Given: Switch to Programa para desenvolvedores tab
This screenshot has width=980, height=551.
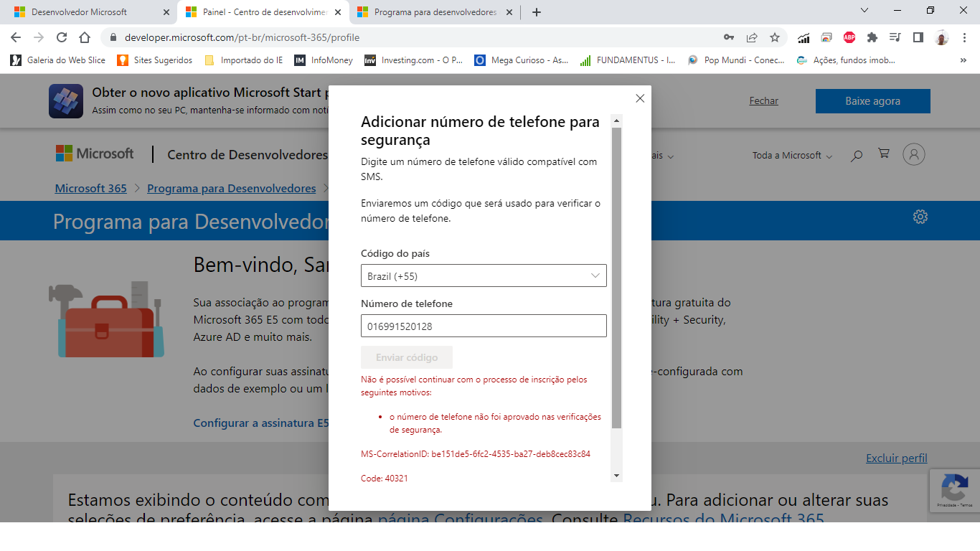Looking at the screenshot, I should coord(435,12).
